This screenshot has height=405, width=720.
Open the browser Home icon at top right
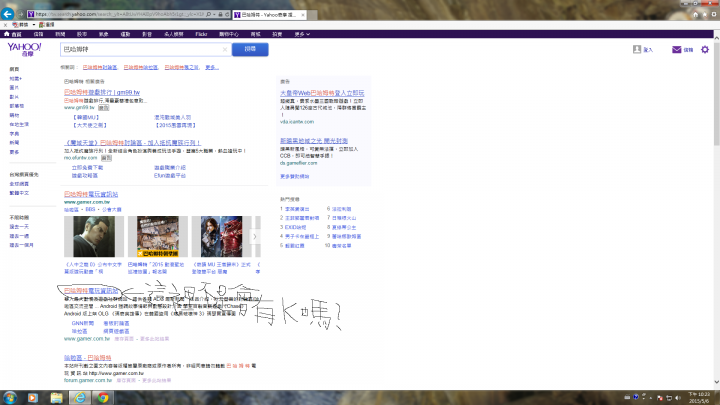point(696,14)
